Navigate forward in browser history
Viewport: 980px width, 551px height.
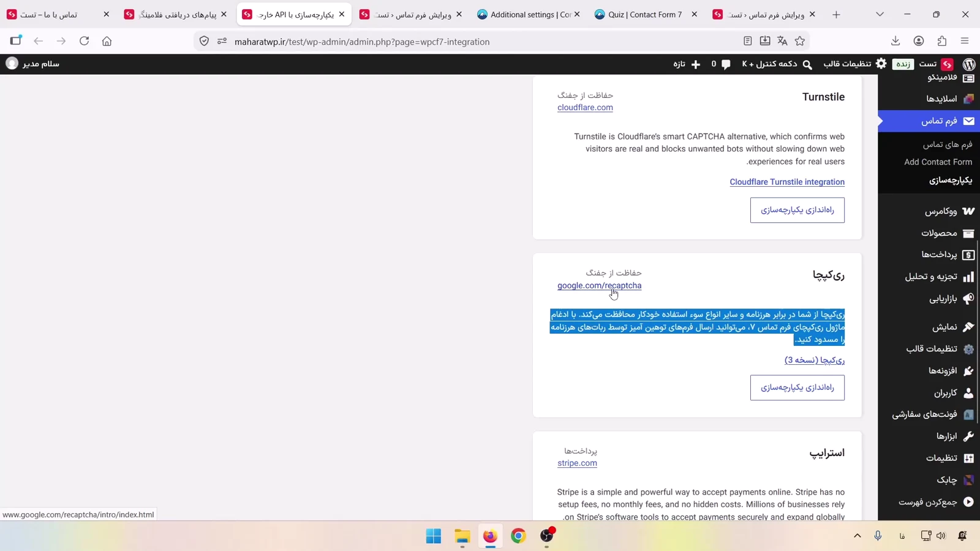[61, 41]
